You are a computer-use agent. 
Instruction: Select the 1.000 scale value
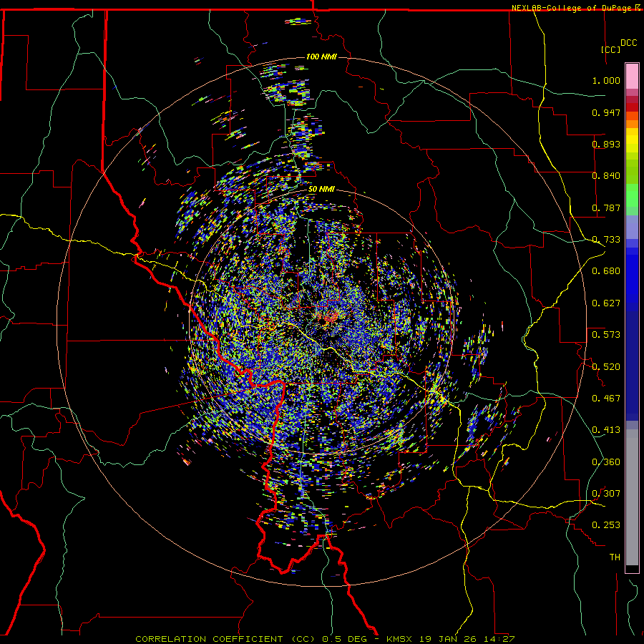(606, 80)
